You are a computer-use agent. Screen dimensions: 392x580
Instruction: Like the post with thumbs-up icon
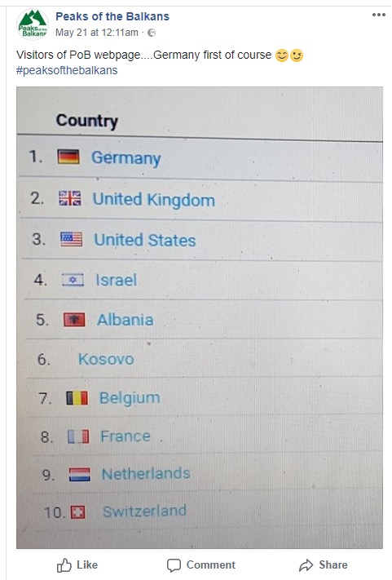click(64, 565)
